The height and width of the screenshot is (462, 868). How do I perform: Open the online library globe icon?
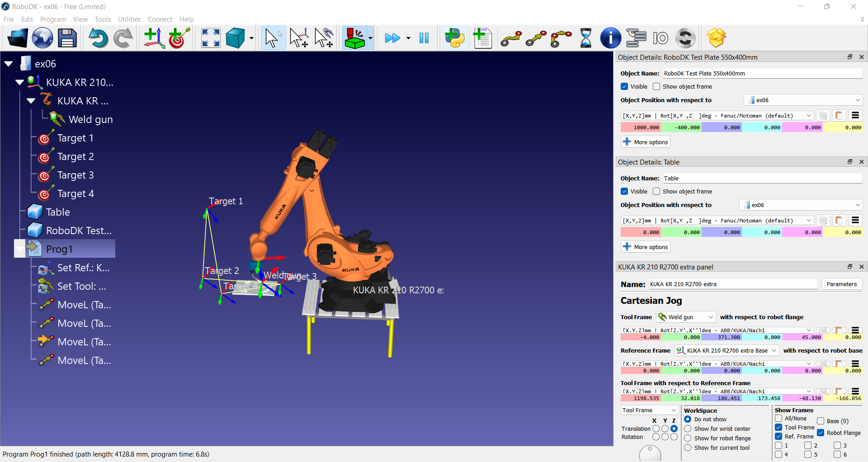click(x=42, y=38)
